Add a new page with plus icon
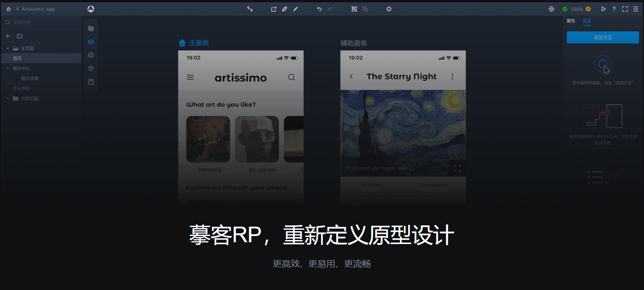 coord(8,36)
